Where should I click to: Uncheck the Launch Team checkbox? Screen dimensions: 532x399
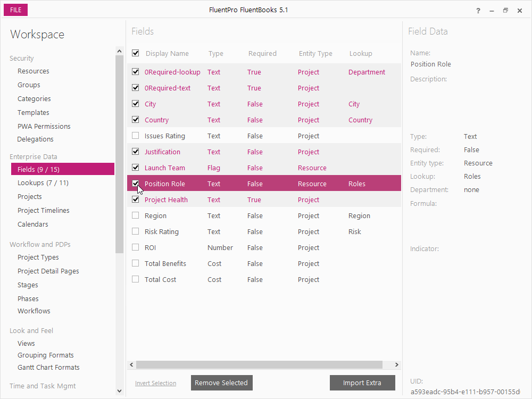135,168
